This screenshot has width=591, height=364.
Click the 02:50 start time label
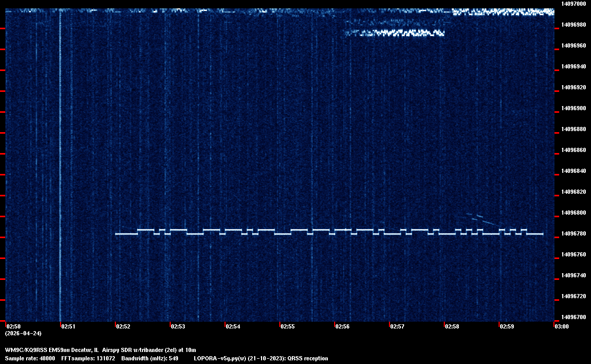13,326
